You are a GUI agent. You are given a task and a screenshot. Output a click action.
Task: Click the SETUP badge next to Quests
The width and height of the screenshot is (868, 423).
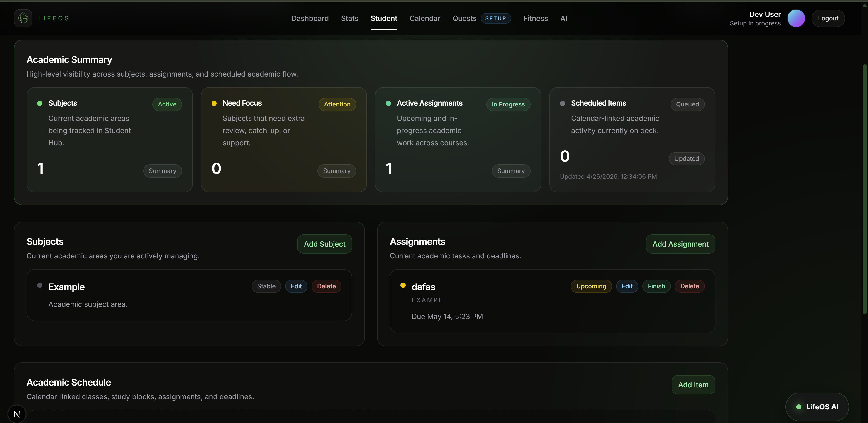(x=496, y=18)
